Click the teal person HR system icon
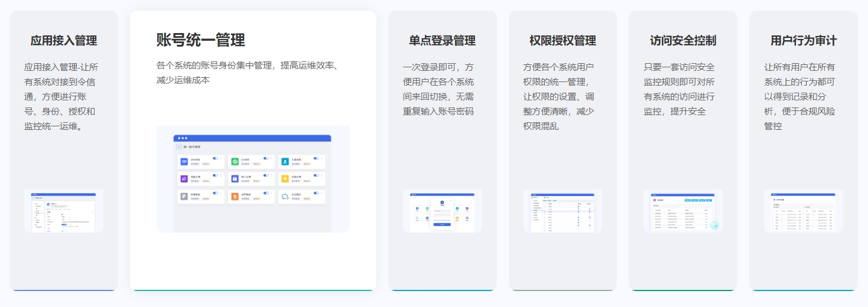This screenshot has width=868, height=307. [285, 162]
